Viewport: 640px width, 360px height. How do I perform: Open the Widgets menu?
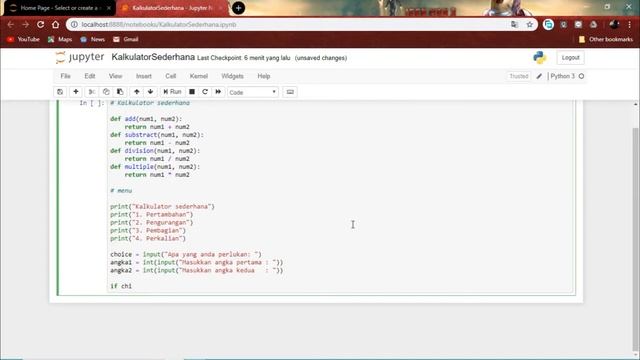232,76
